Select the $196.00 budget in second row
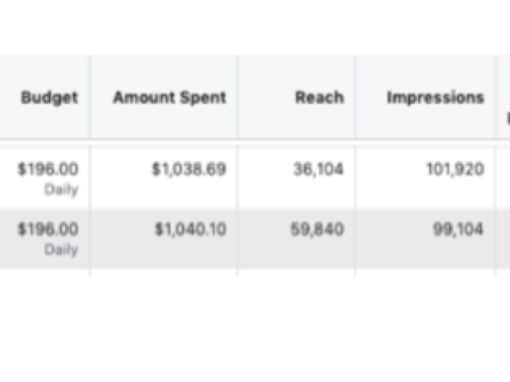Screen dimensions: 510x382 [x=48, y=229]
